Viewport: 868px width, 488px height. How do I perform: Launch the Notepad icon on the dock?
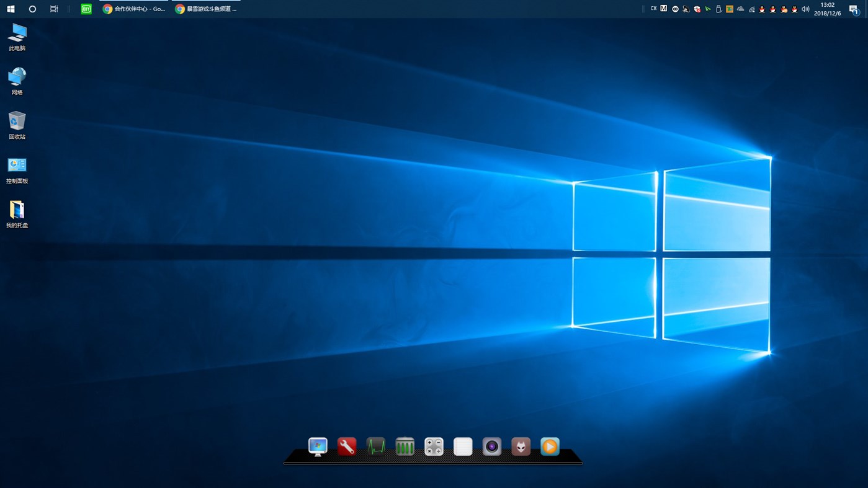(x=463, y=446)
